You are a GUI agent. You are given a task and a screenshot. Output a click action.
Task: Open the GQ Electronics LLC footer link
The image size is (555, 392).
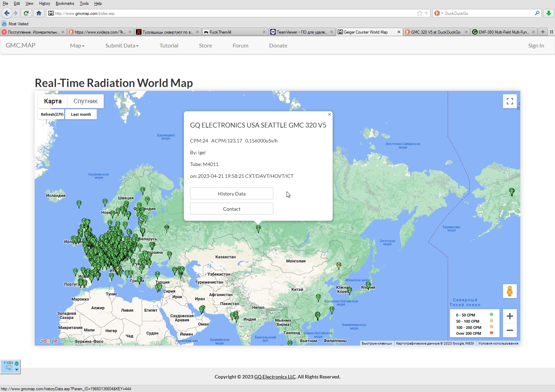coord(275,377)
